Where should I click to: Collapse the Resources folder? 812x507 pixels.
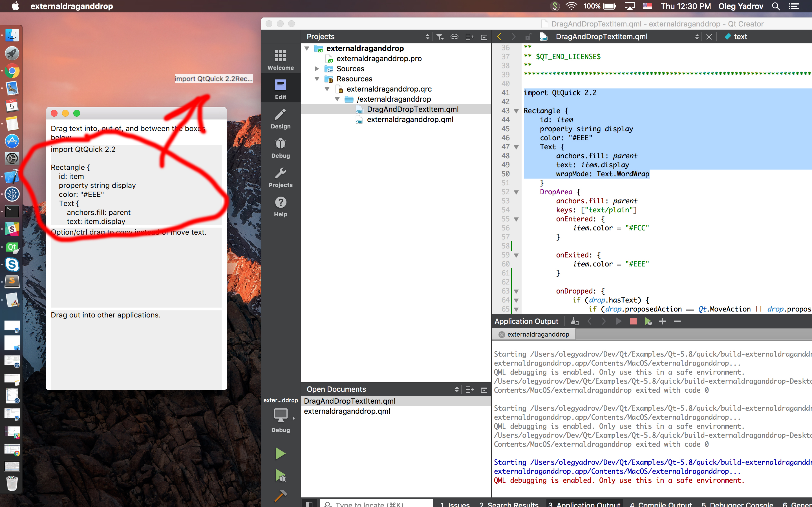click(317, 79)
